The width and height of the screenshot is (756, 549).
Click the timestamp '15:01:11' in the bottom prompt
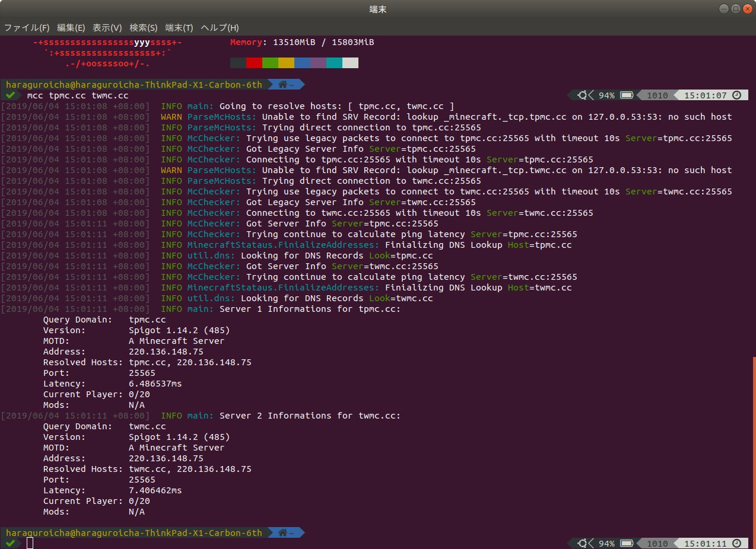click(x=706, y=543)
